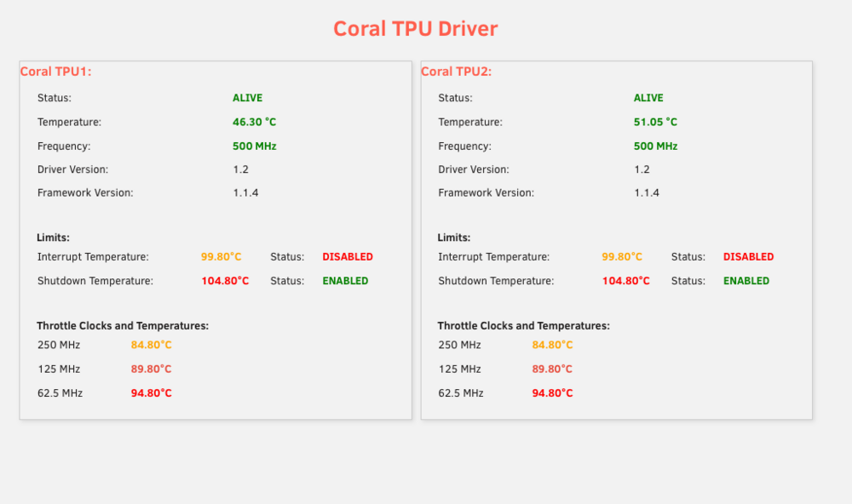
Task: Click TPU1 Limits heading
Action: pos(53,238)
